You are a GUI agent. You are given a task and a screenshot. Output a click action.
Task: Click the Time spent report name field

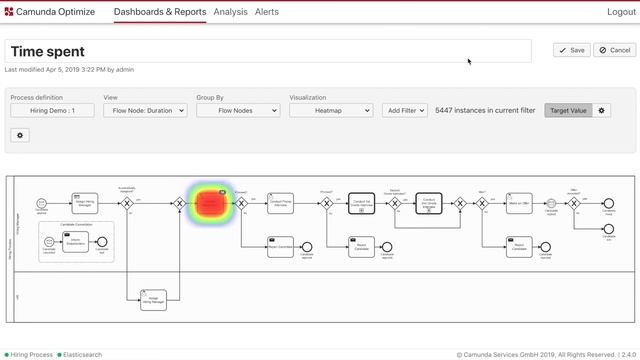pyautogui.click(x=268, y=51)
